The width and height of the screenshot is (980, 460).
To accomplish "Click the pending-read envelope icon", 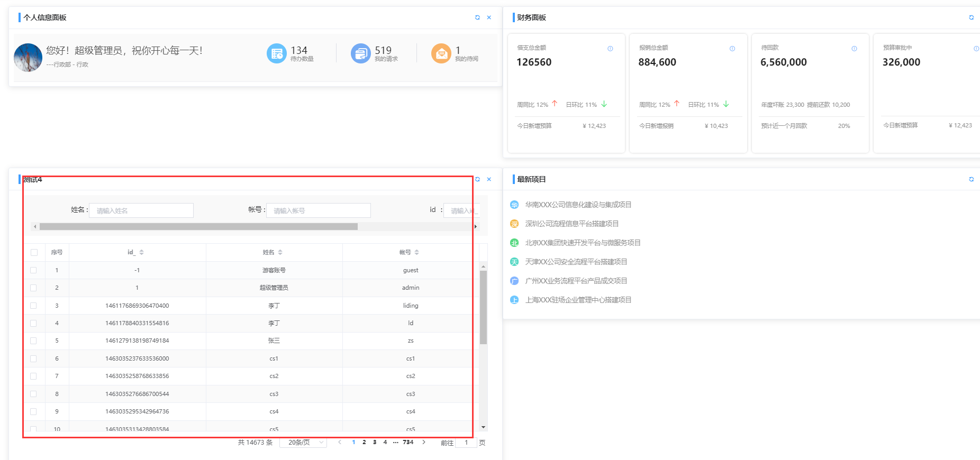I will [x=441, y=53].
